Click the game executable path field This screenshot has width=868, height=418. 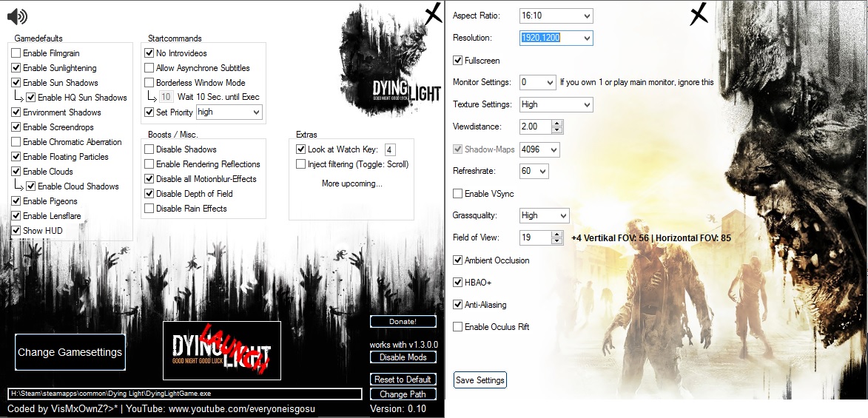[x=186, y=394]
